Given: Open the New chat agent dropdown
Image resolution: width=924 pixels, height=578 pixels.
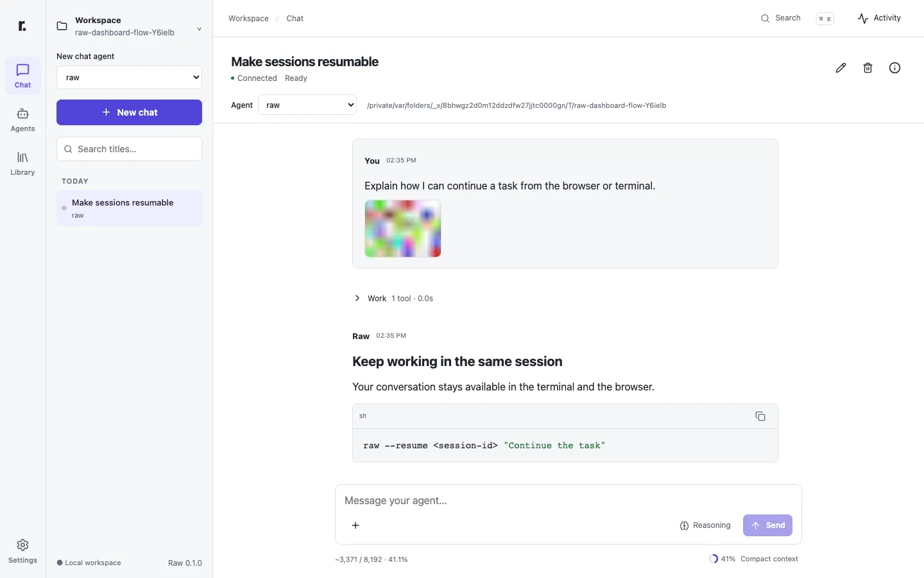Looking at the screenshot, I should (129, 77).
